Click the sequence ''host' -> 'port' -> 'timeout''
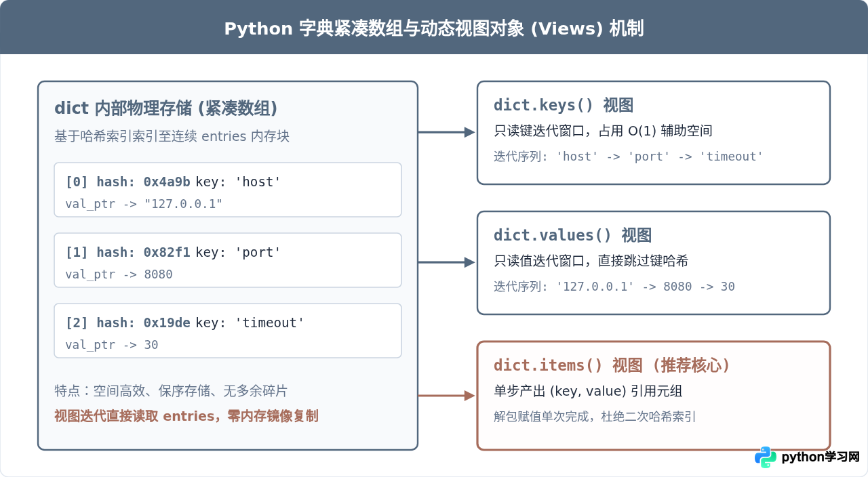 660,157
